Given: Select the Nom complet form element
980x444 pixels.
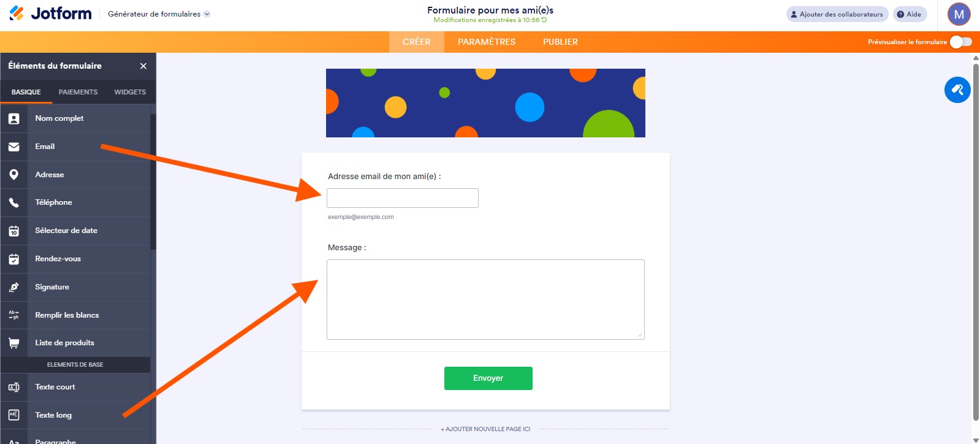Looking at the screenshot, I should [x=59, y=118].
